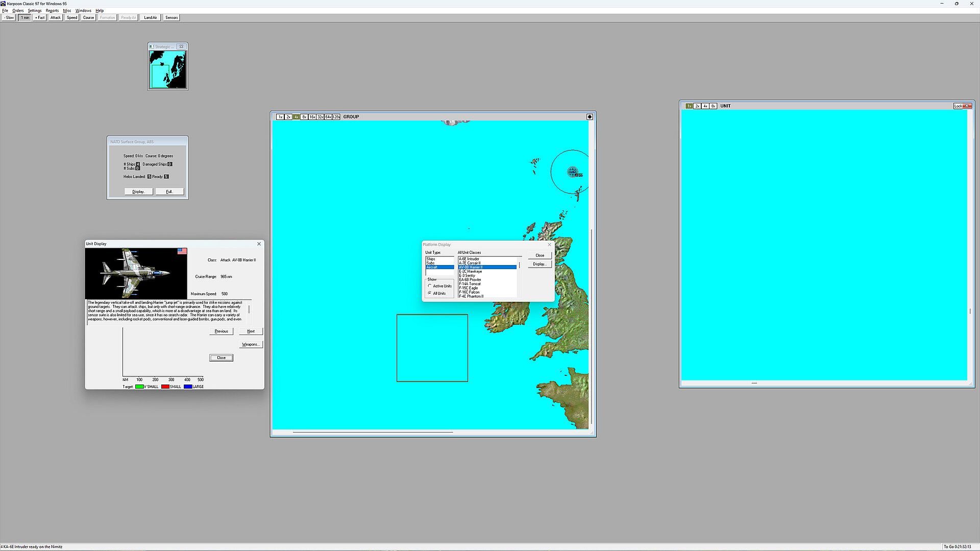Click the Group map horizontal scrollbar
Image resolution: width=980 pixels, height=551 pixels.
click(431, 432)
